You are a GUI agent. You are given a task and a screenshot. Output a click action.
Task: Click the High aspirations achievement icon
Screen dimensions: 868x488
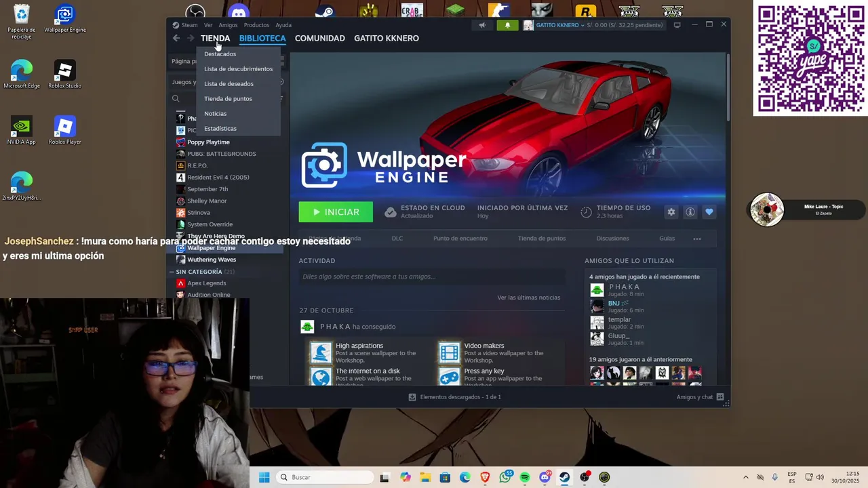[321, 352]
